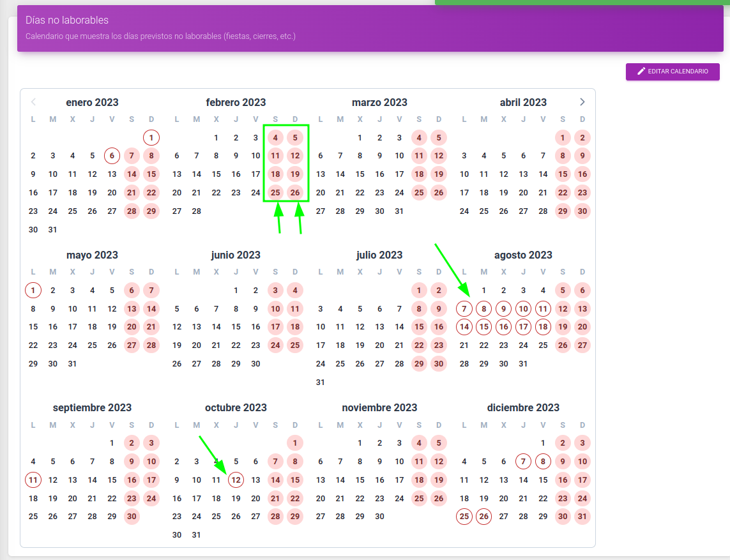Click the febrero 2023 month title
This screenshot has width=730, height=560.
click(236, 102)
